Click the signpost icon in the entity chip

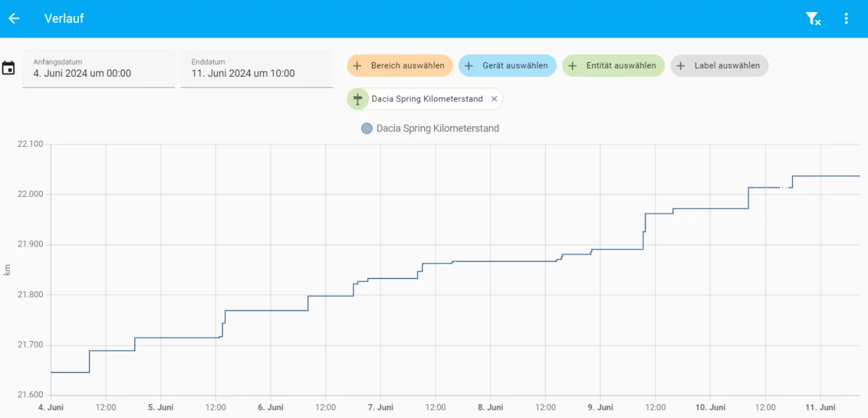point(358,99)
